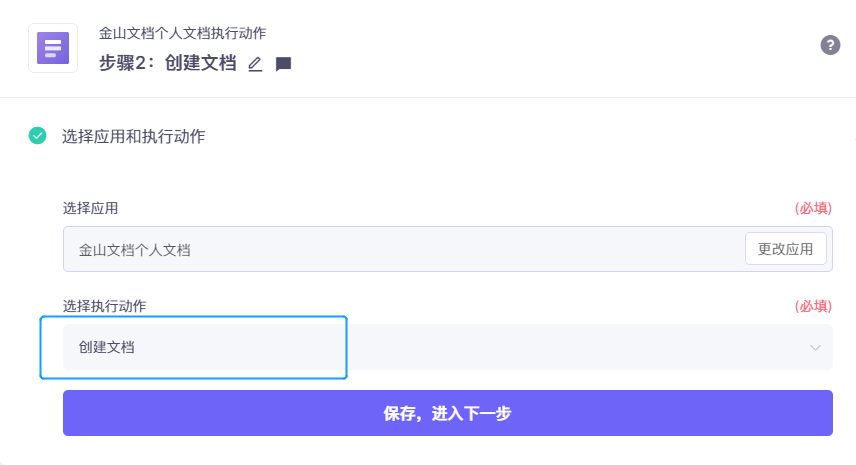The width and height of the screenshot is (856, 465).
Task: Collapse the 选择应用和执行动作 section header
Action: tap(133, 136)
